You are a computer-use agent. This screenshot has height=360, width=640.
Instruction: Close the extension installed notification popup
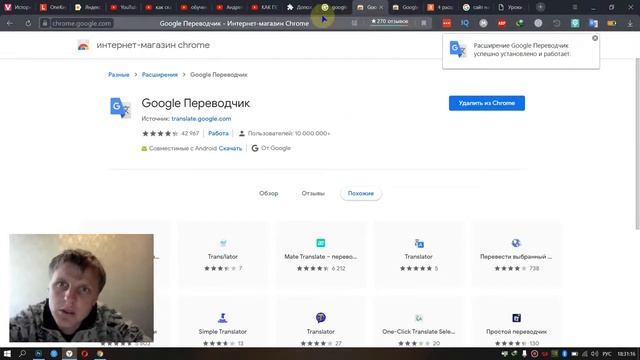point(595,38)
